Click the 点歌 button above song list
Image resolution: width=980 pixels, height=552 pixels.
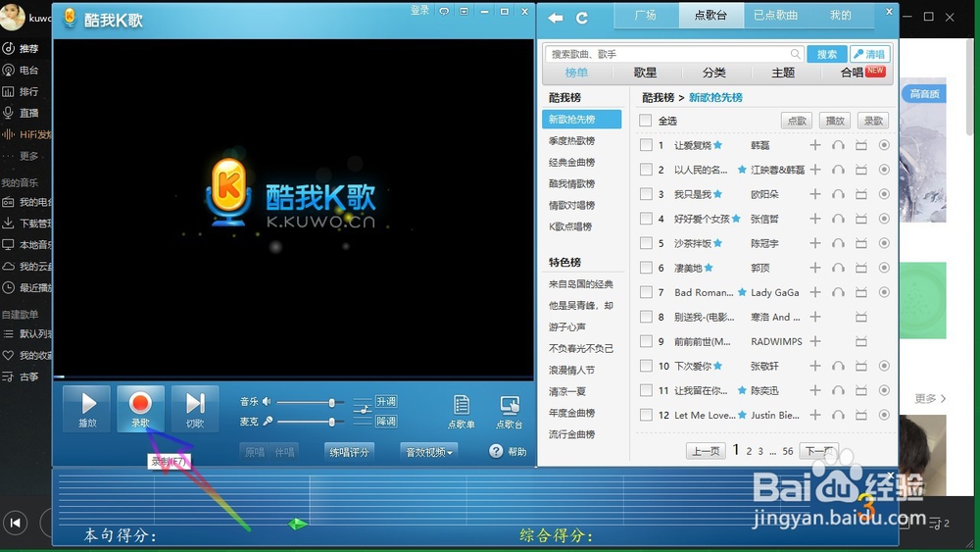pyautogui.click(x=797, y=121)
